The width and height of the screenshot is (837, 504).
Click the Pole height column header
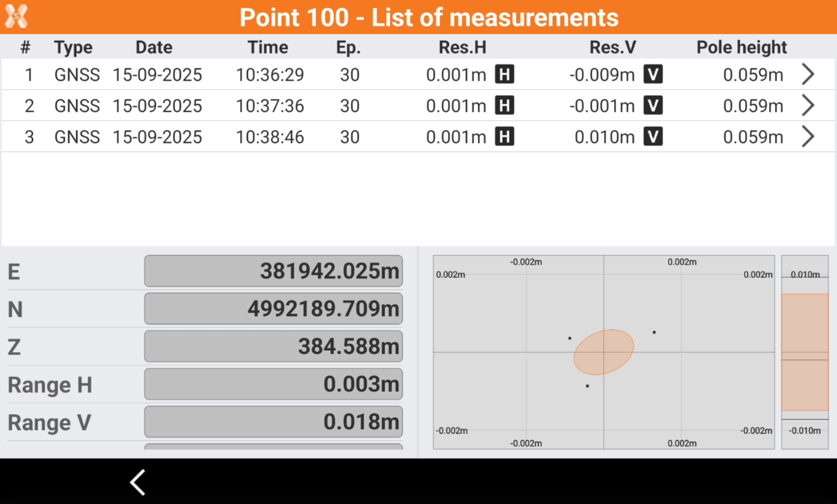pyautogui.click(x=741, y=47)
